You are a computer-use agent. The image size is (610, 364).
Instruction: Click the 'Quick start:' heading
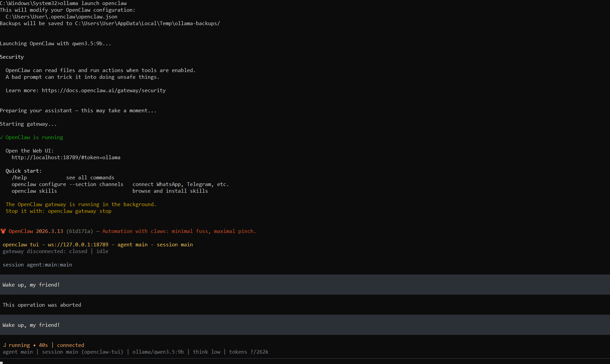[x=23, y=171]
